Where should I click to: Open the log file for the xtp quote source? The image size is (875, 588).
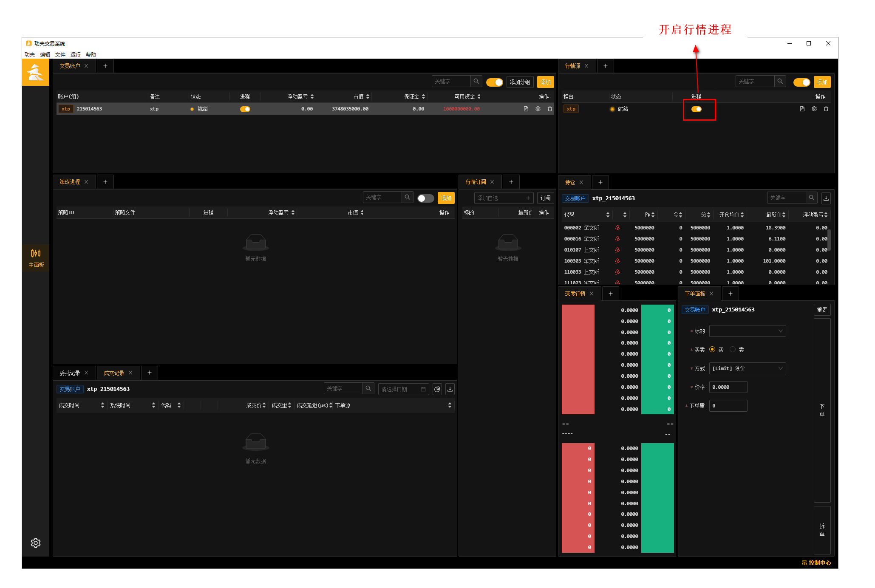point(802,109)
